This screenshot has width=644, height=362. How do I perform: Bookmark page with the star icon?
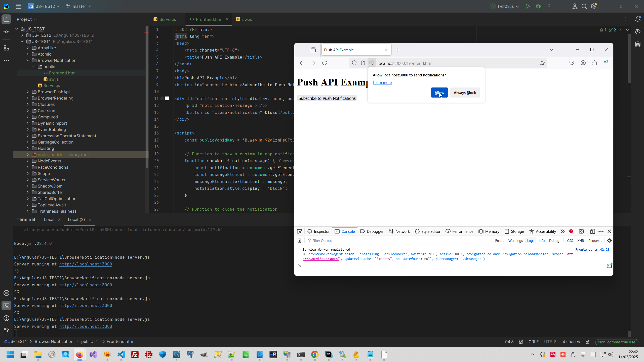[542, 63]
